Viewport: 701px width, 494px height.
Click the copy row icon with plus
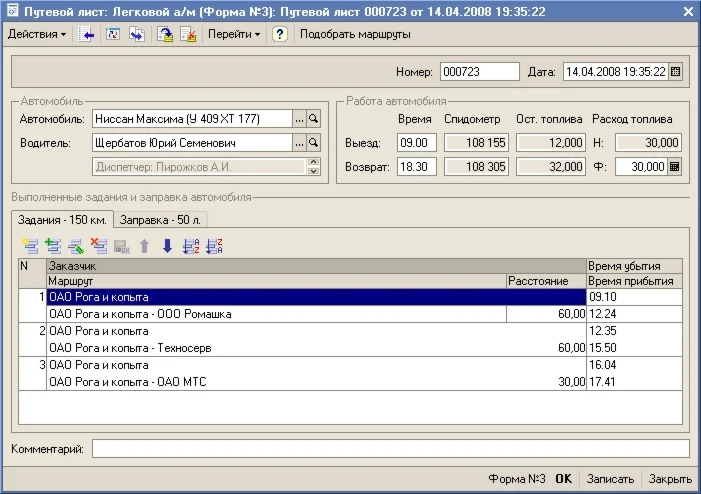click(x=52, y=246)
